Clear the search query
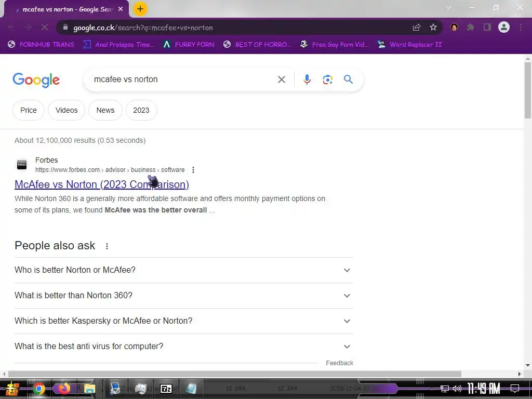The image size is (532, 399). [281, 79]
